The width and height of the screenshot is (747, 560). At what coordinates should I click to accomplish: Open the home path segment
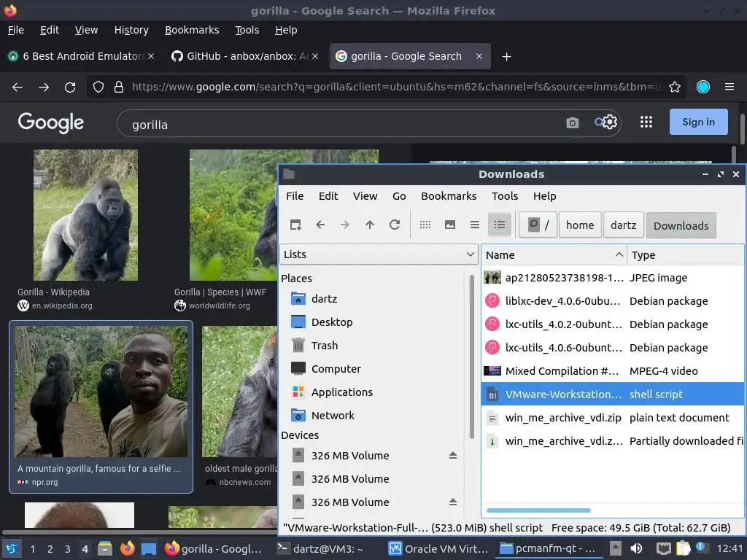(580, 225)
